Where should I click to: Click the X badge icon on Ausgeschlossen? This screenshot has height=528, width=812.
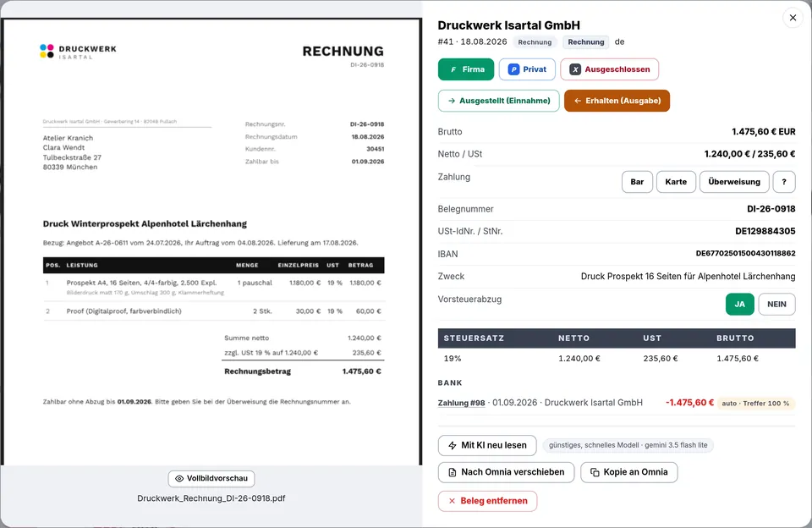point(575,69)
